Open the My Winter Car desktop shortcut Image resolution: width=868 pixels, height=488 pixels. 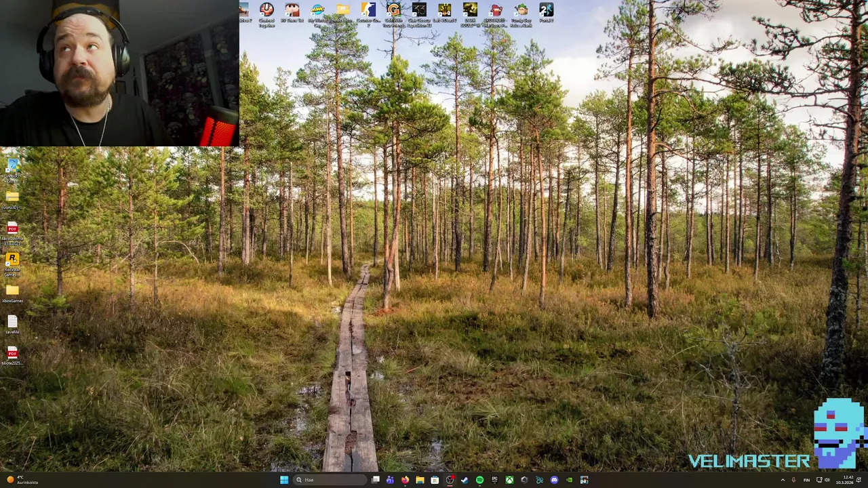coord(317,14)
